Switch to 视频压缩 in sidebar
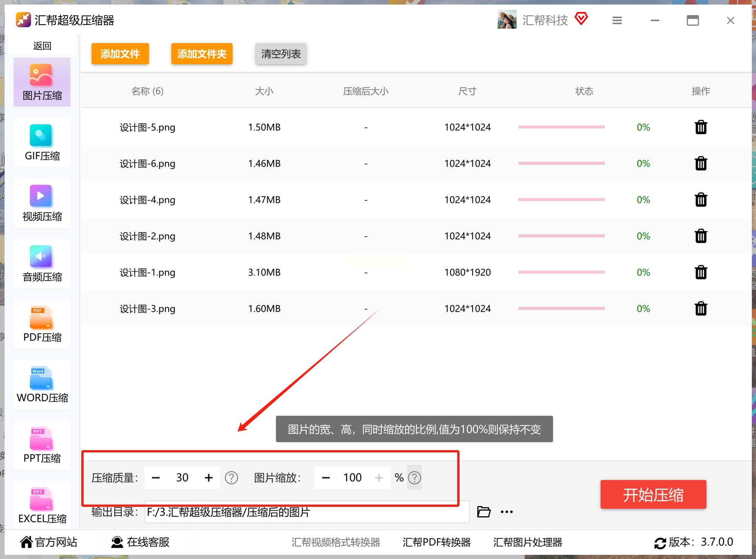 point(42,203)
